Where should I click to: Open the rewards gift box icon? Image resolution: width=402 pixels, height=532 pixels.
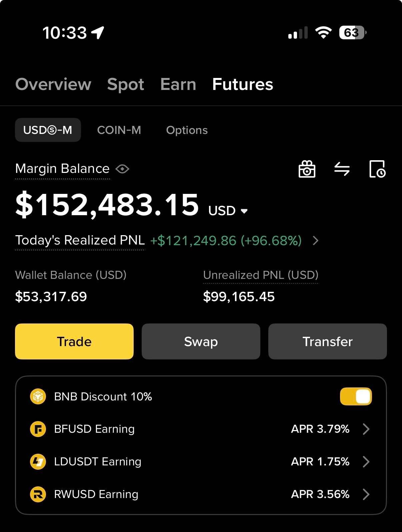307,169
